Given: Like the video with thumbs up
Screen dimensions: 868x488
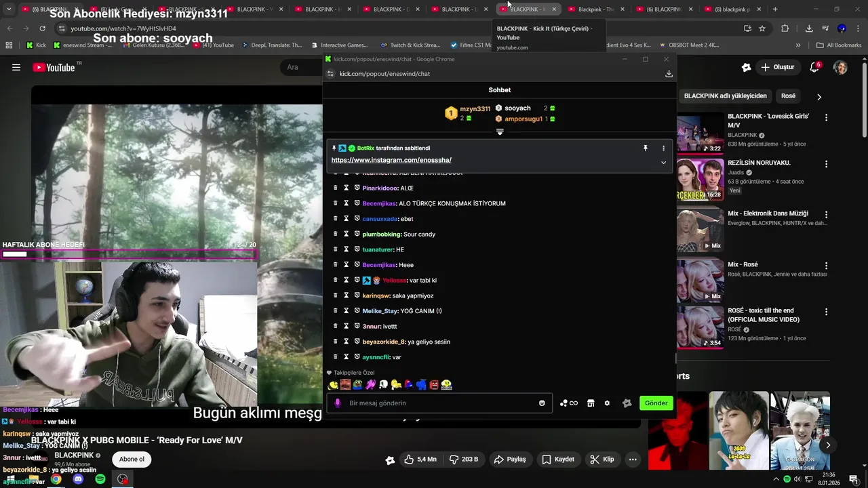Looking at the screenshot, I should [x=420, y=459].
